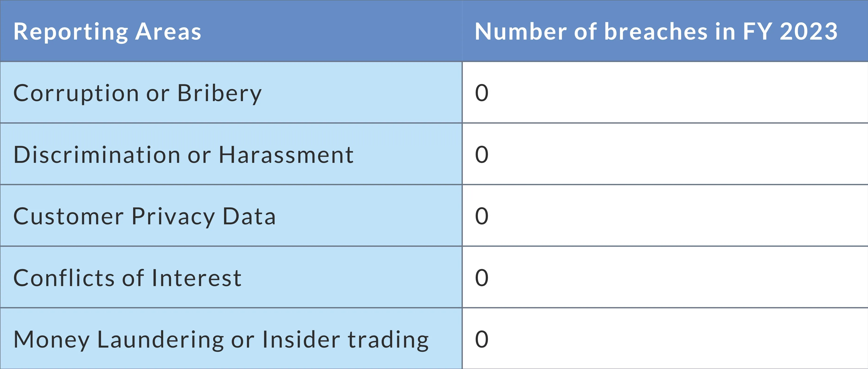Viewport: 868px width, 369px height.
Task: Click the "Corruption or Bribery" row label
Action: tap(138, 93)
